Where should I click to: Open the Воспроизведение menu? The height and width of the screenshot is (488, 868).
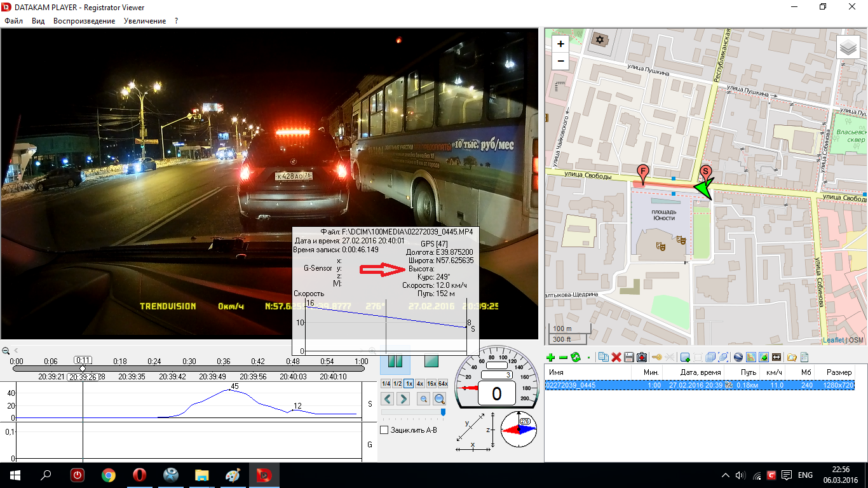84,21
